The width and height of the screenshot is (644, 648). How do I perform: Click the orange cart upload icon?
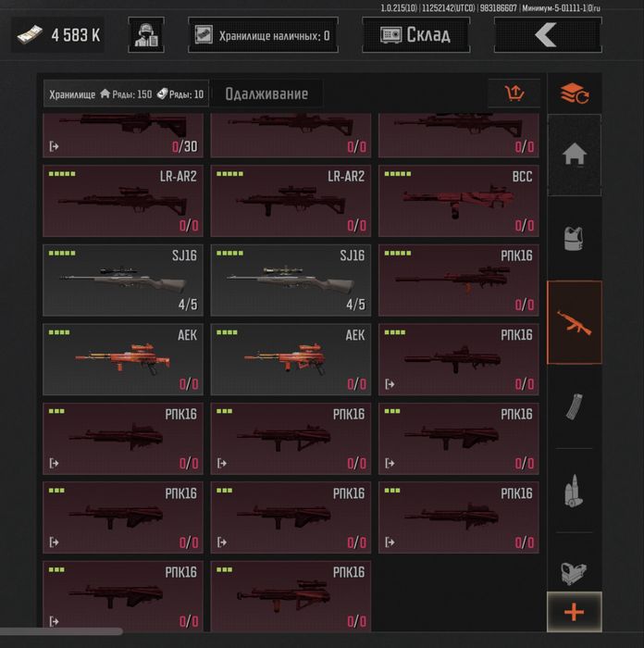point(514,93)
